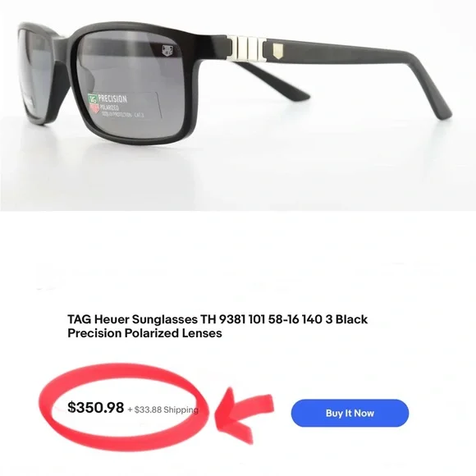Click the 'Precision Polarized Lenses' title line
The height and width of the screenshot is (476, 476).
[144, 333]
